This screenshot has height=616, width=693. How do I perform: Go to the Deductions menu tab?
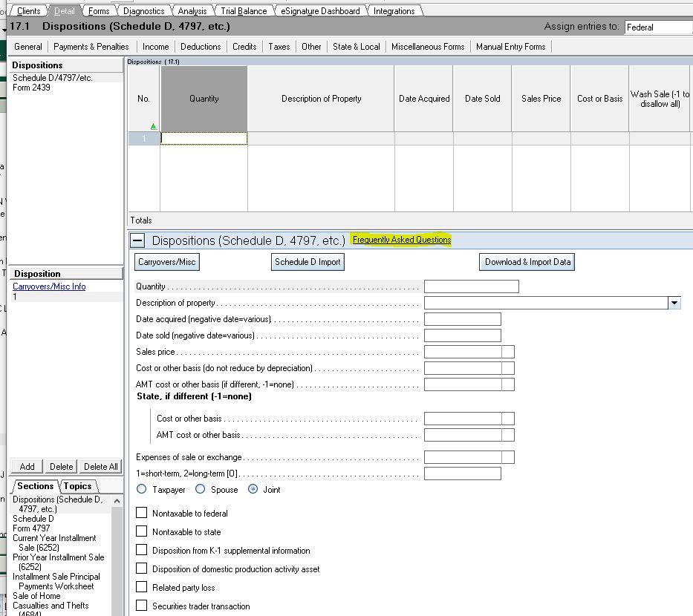pyautogui.click(x=201, y=47)
